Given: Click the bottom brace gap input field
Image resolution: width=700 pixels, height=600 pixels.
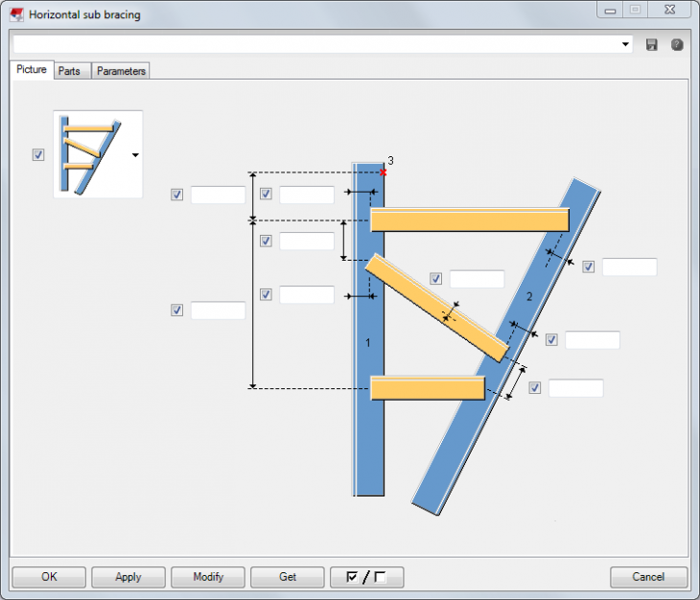Looking at the screenshot, I should [576, 388].
